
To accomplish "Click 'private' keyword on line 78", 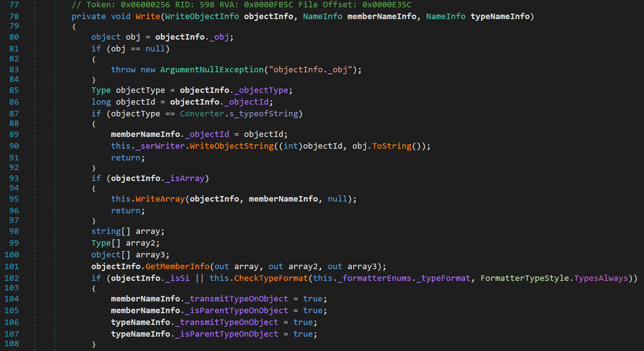I will (x=89, y=17).
